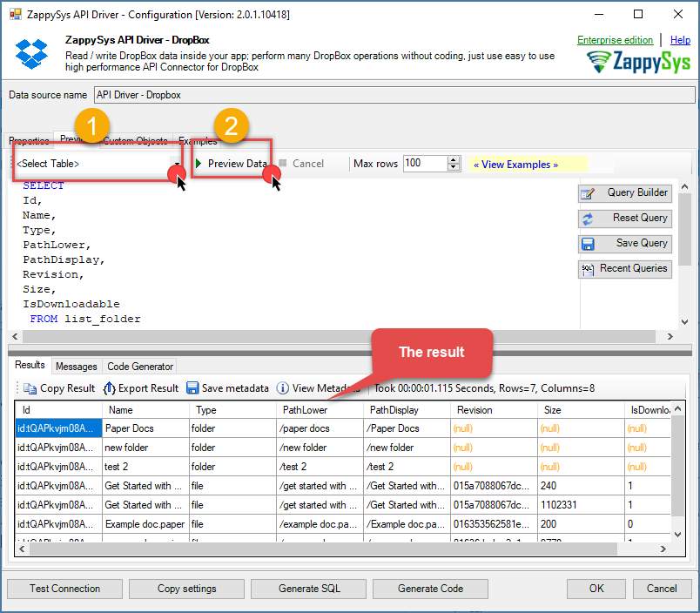Click the FROM list_folder line in query
This screenshot has width=700, height=613.
pos(84,319)
